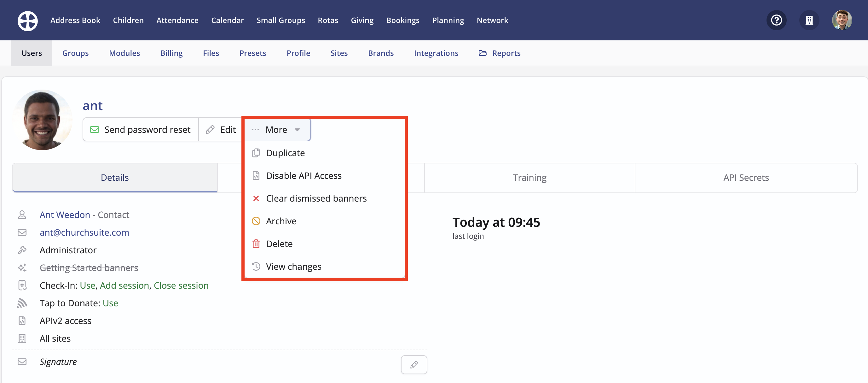The image size is (868, 383).
Task: Switch to the Details tab
Action: 115,178
